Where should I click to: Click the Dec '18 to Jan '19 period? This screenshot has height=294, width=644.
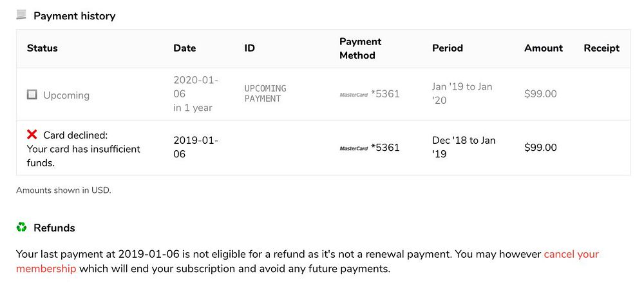point(464,147)
